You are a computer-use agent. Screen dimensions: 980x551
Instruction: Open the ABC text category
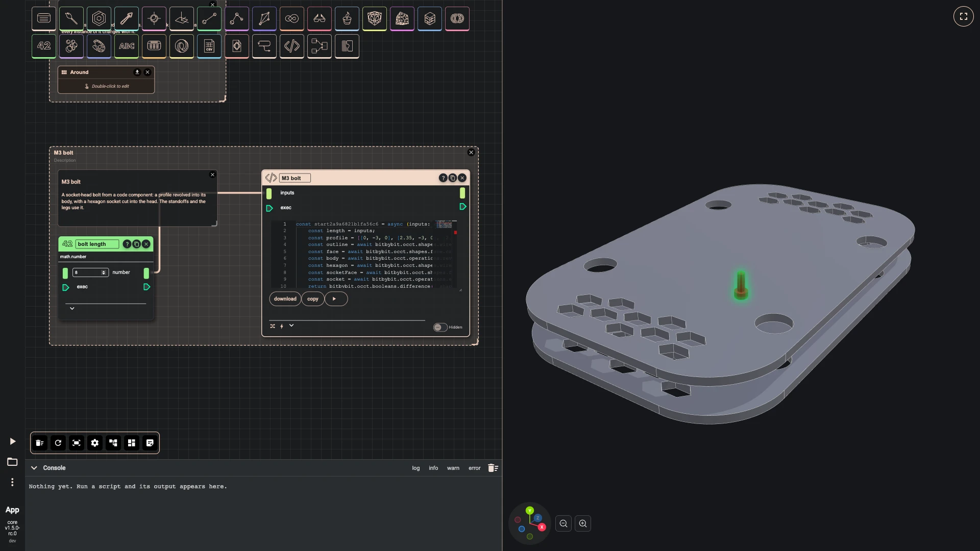click(x=127, y=46)
